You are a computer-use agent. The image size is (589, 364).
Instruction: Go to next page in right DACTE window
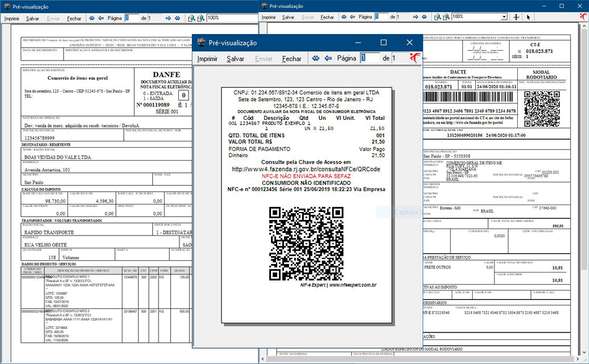[x=416, y=17]
